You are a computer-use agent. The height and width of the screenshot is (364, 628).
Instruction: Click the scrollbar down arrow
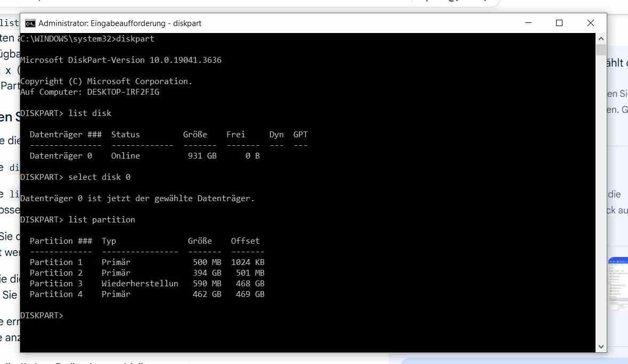(x=601, y=346)
